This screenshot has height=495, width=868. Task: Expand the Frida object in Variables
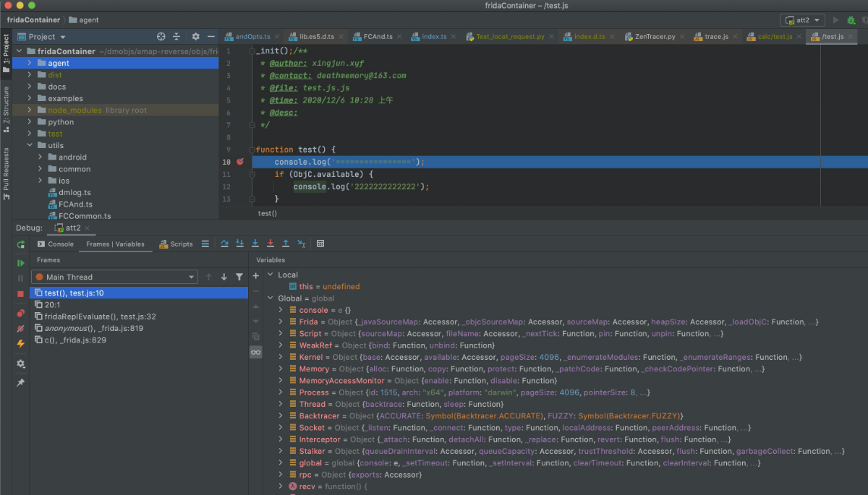(x=281, y=322)
